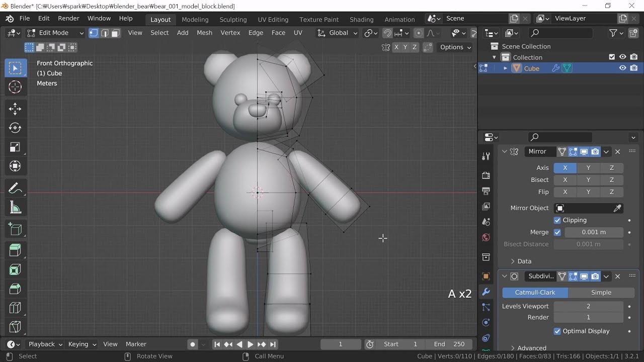Switch to the UV Editing workspace tab
Viewport: 644px width, 362px height.
(x=273, y=20)
